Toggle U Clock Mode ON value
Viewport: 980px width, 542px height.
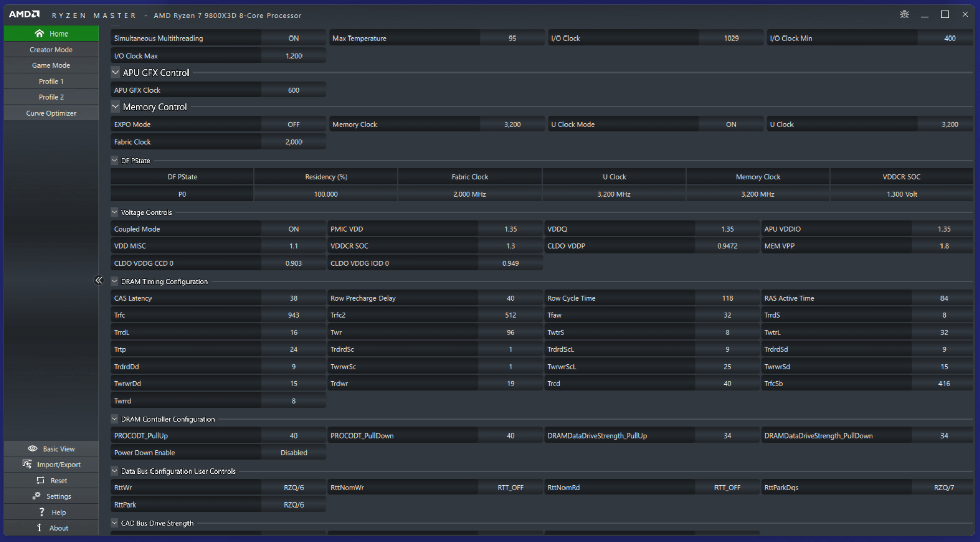(731, 124)
